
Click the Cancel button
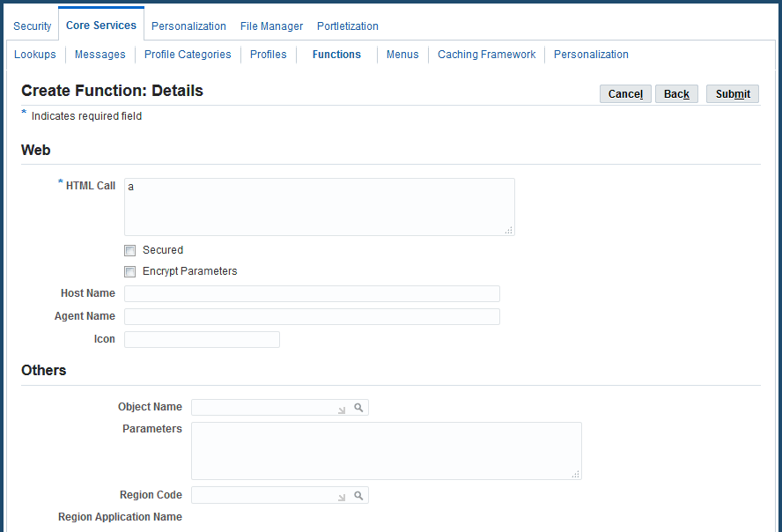pyautogui.click(x=625, y=93)
